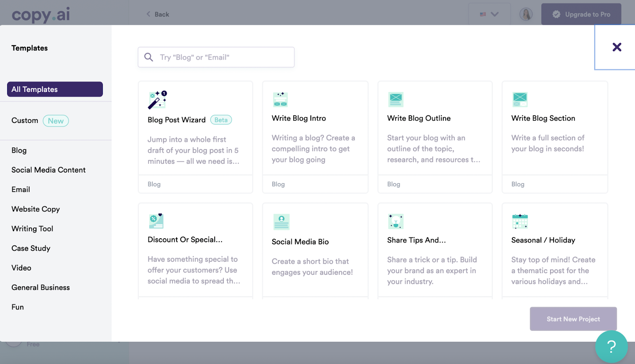Click Start New Project button
This screenshot has width=635, height=364.
[573, 319]
